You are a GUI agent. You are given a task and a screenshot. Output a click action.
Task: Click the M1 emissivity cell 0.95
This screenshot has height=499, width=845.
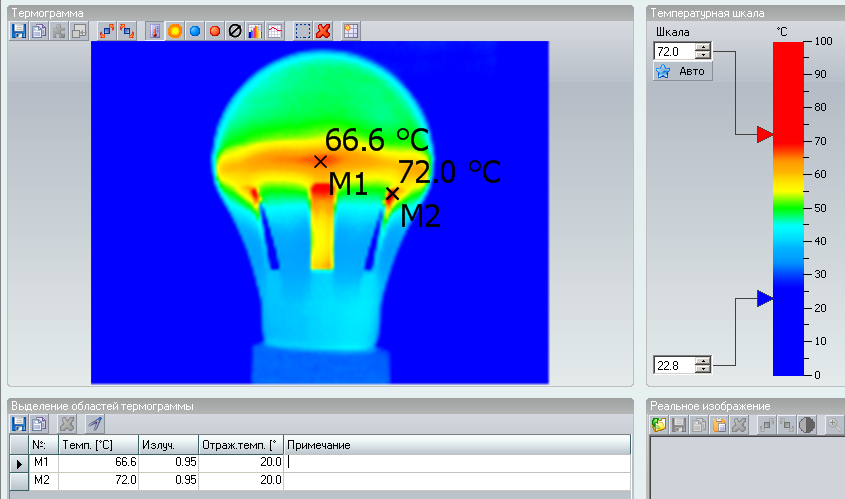169,463
